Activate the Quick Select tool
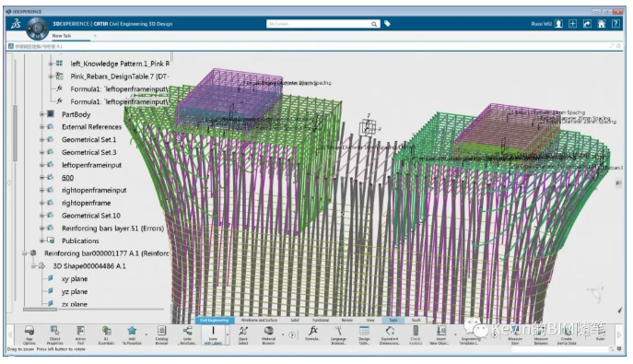633x364 pixels. point(243,335)
